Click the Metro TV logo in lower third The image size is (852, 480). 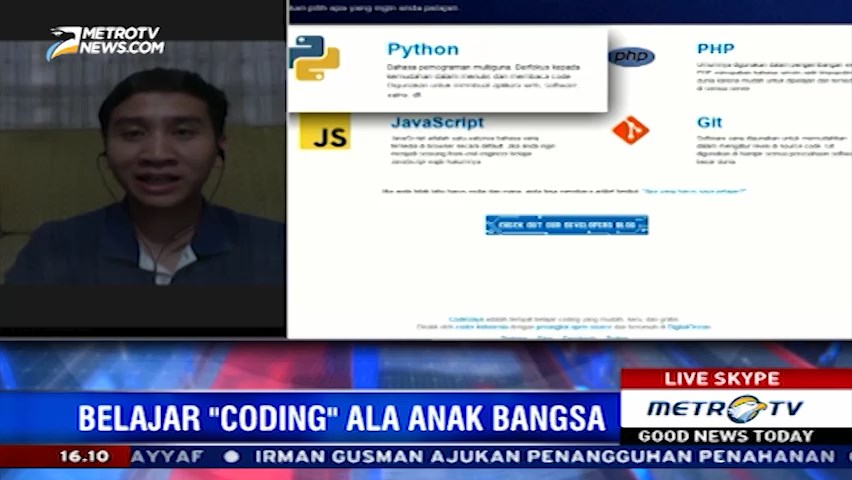tap(725, 409)
